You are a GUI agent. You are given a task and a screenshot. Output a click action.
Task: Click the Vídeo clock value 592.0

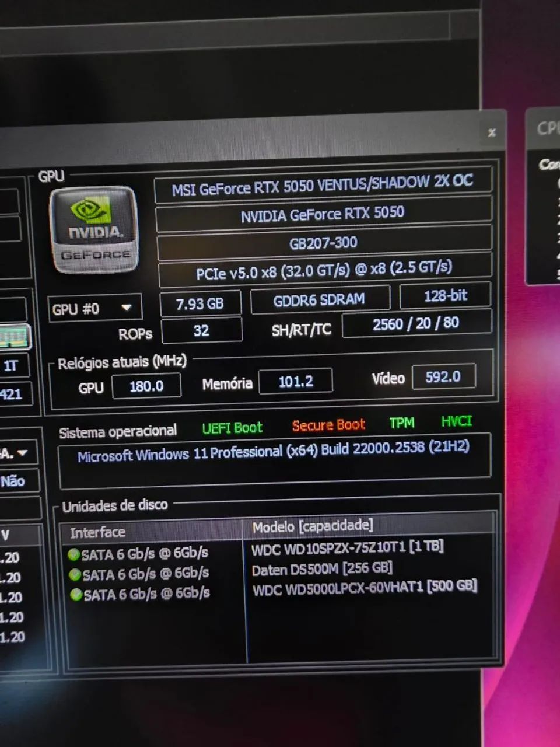(443, 376)
